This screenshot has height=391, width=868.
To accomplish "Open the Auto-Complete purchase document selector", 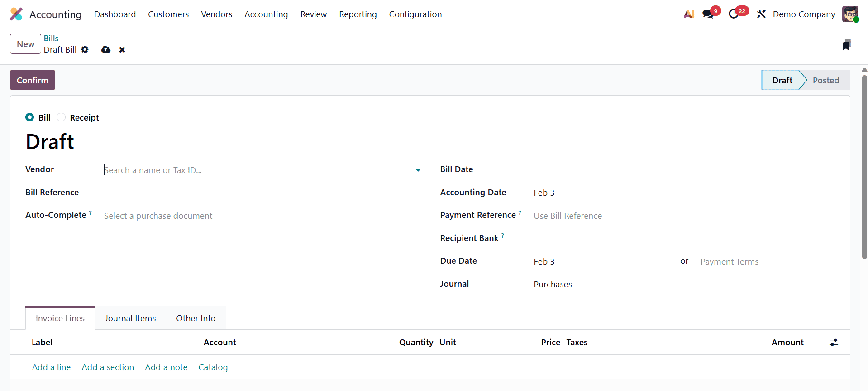I will 262,216.
